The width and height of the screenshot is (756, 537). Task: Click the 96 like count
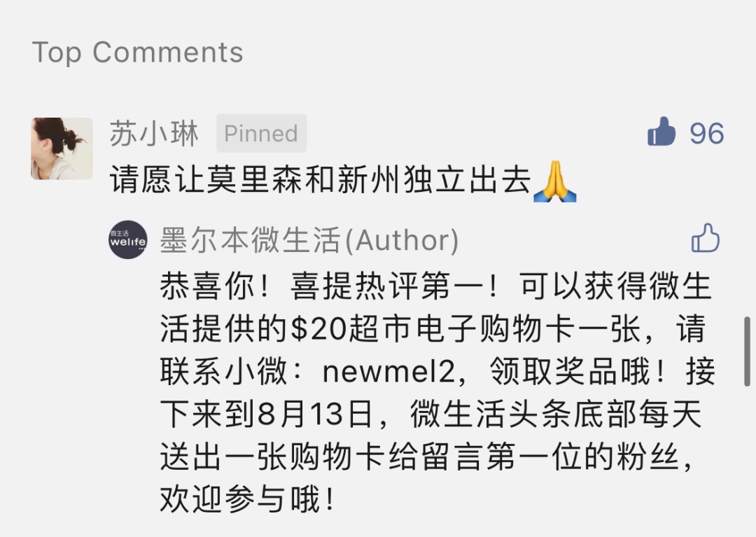[706, 133]
